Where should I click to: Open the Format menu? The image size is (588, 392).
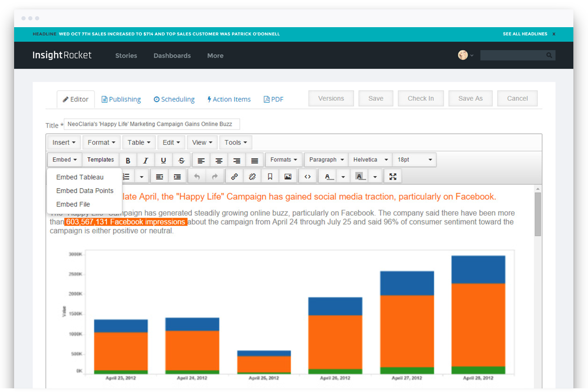click(x=101, y=143)
